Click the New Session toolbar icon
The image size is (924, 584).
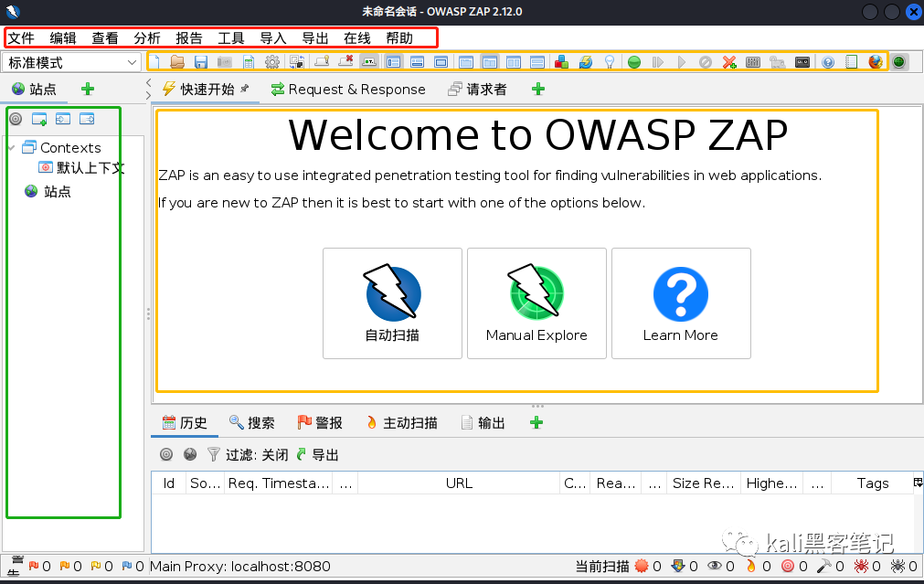[155, 62]
